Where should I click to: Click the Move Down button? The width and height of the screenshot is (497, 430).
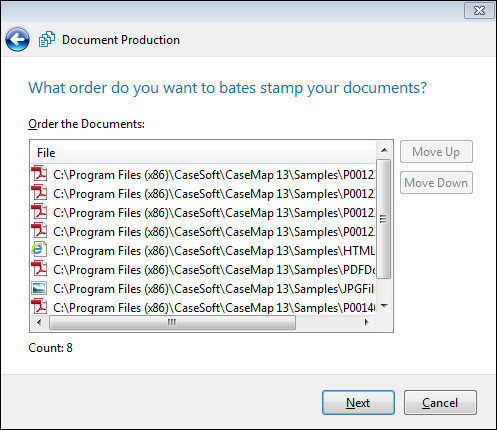(x=436, y=183)
